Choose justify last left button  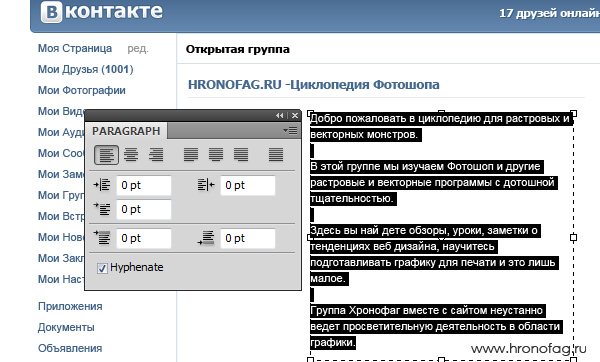[191, 155]
